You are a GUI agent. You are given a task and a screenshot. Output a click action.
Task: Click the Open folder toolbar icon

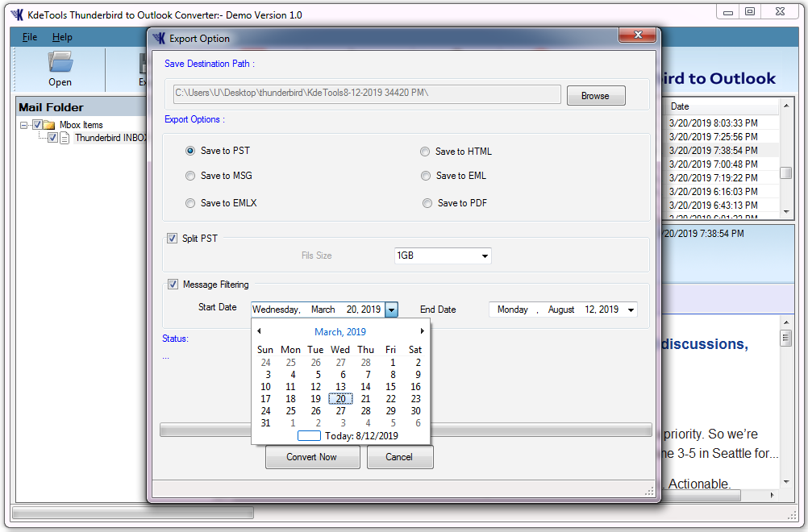point(60,62)
